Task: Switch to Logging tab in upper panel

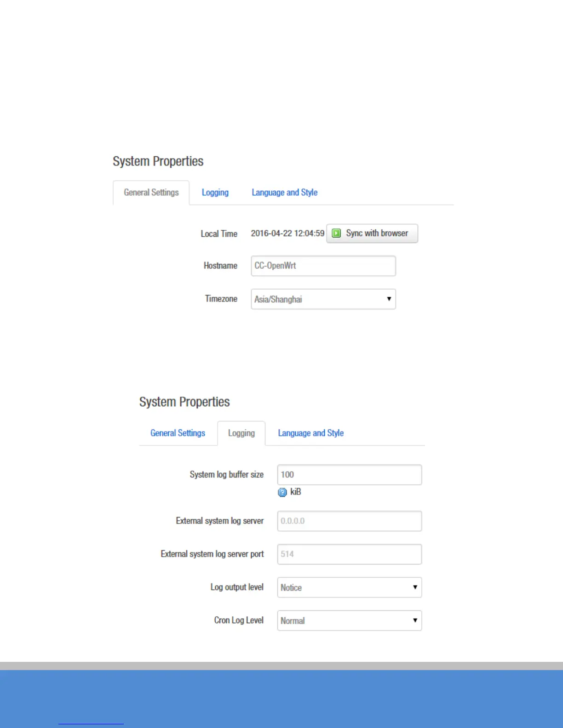Action: tap(215, 193)
